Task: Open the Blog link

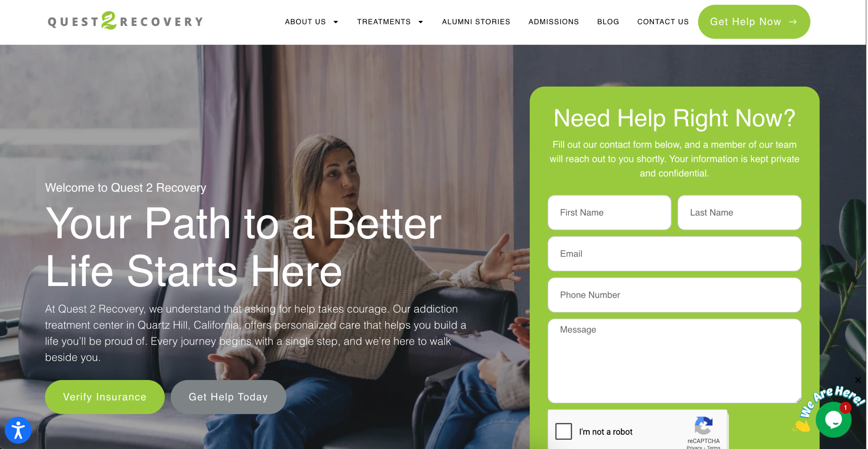Action: [608, 22]
